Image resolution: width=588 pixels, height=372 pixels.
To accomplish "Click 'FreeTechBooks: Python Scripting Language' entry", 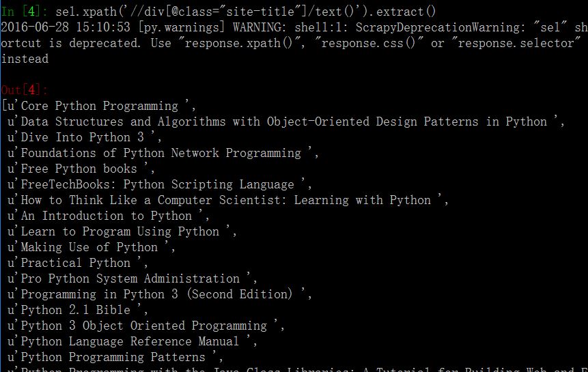I will 158,184.
